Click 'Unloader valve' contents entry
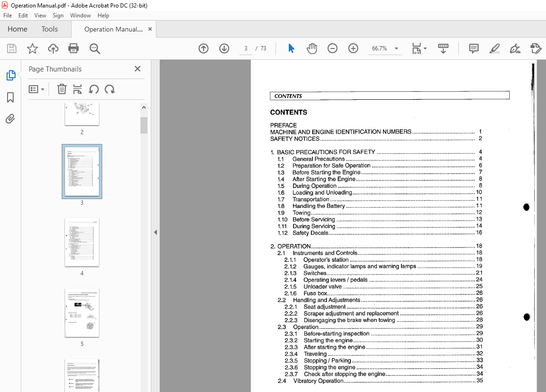This screenshot has width=546, height=392. [x=322, y=287]
